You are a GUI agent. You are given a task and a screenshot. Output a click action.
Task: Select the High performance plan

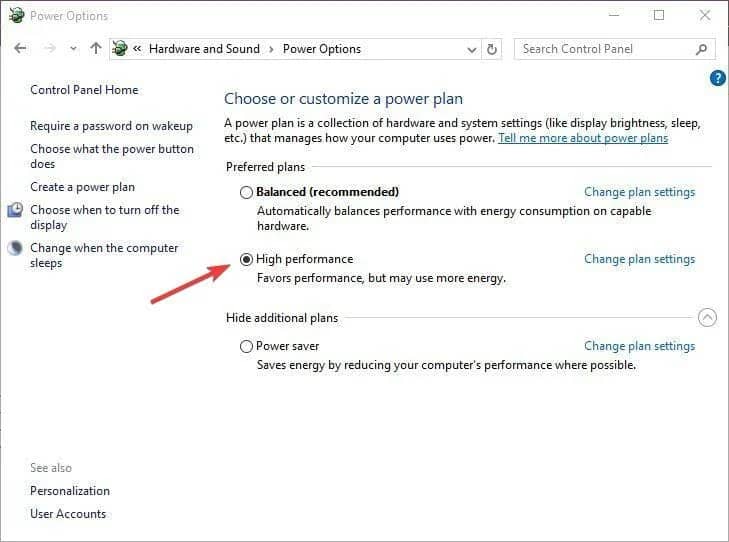point(246,259)
